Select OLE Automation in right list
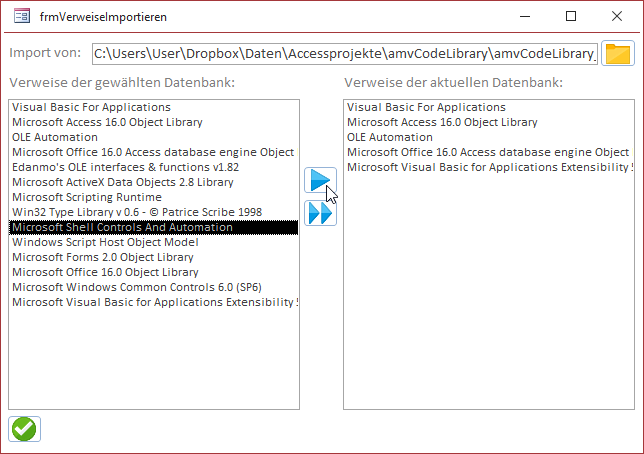 [390, 137]
